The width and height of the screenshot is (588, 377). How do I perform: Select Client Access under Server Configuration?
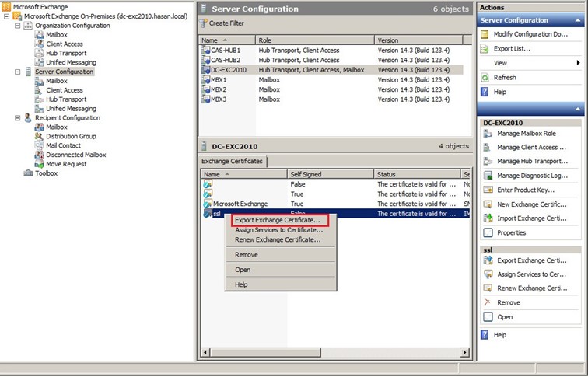pos(65,90)
